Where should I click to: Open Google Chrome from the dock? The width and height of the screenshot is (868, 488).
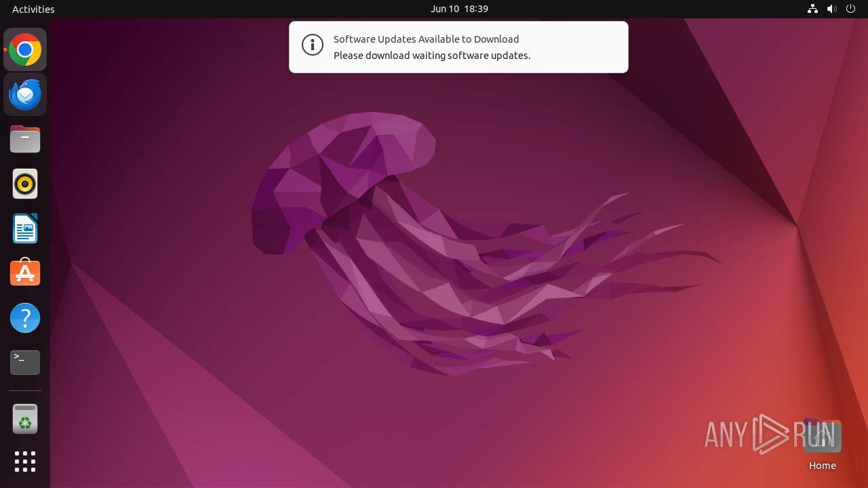point(25,49)
